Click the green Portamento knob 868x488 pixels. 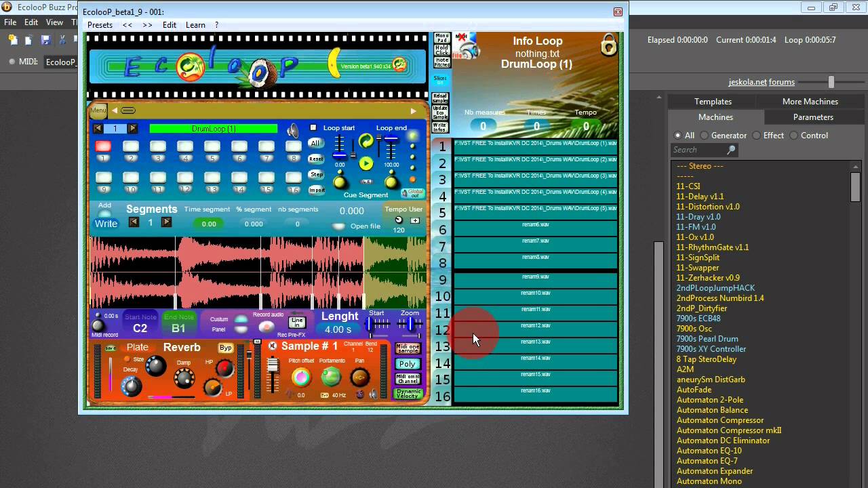331,377
